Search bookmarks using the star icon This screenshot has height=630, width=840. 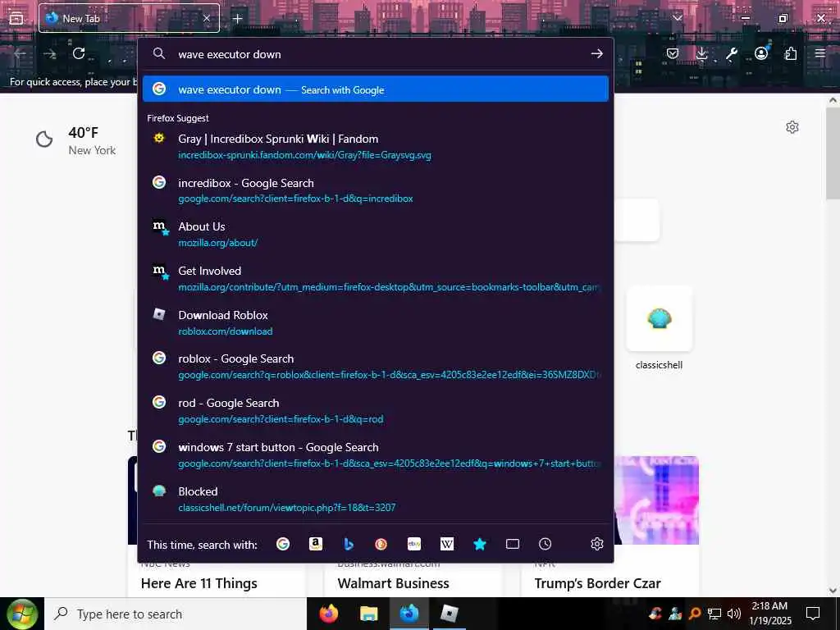point(479,545)
